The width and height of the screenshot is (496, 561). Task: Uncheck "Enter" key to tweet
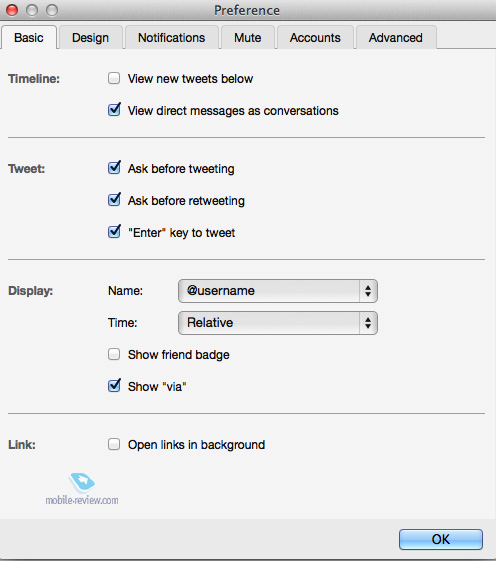[x=114, y=232]
